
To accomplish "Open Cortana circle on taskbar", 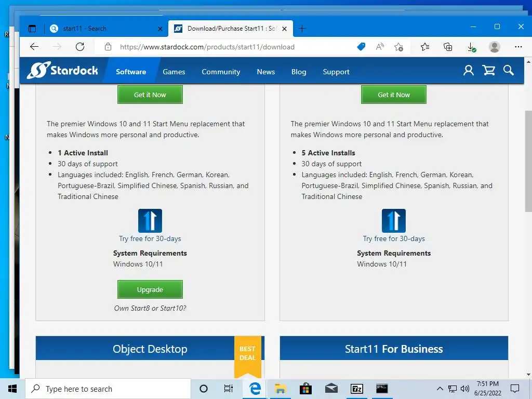I will click(x=204, y=389).
